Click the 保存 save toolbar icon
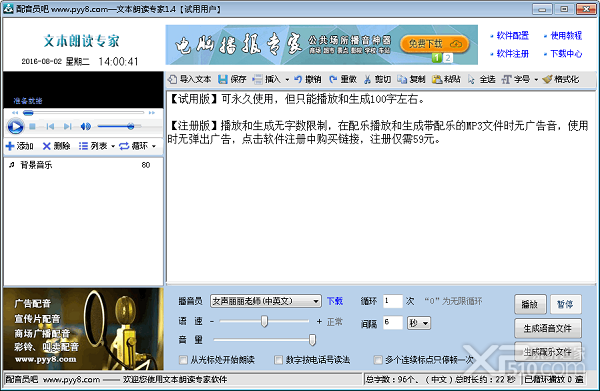 (x=222, y=79)
